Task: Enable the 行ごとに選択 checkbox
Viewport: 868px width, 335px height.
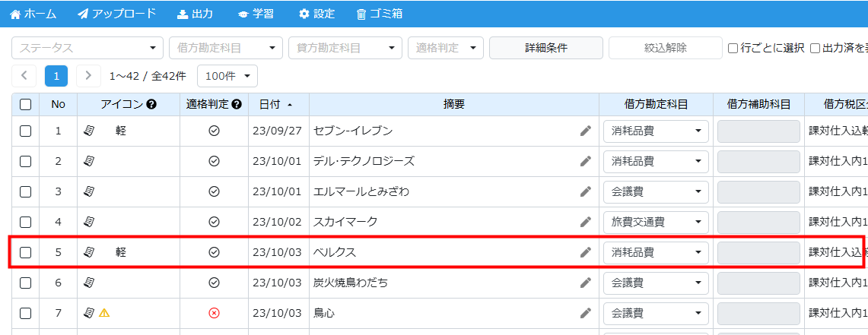Action: click(x=733, y=48)
